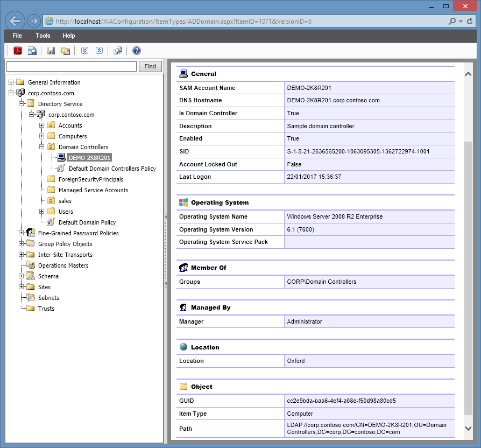The width and height of the screenshot is (481, 448).
Task: Open the edit item toolbar icon
Action: coord(65,50)
